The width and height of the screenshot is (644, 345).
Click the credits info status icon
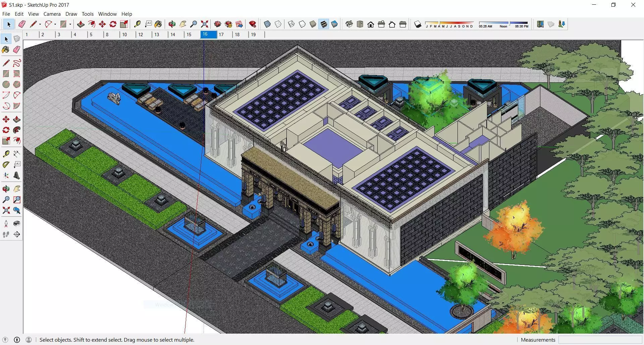point(17,340)
